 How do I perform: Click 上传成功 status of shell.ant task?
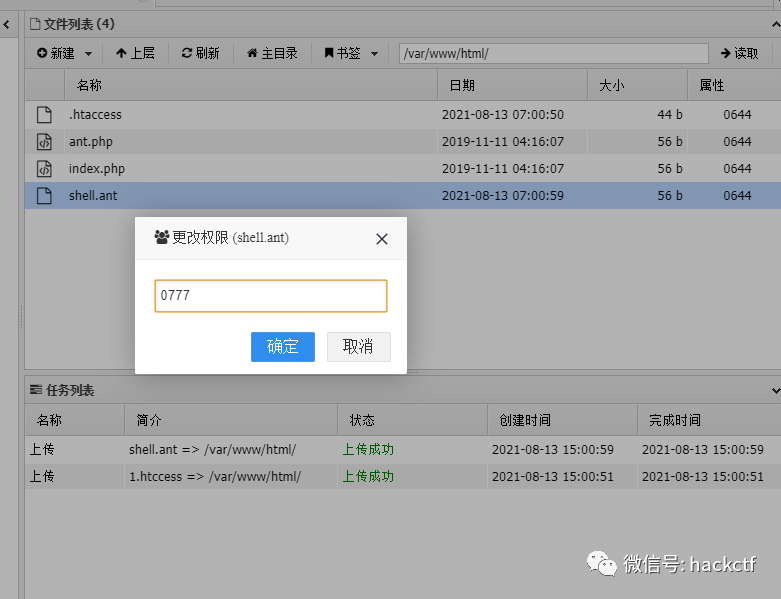[x=368, y=450]
